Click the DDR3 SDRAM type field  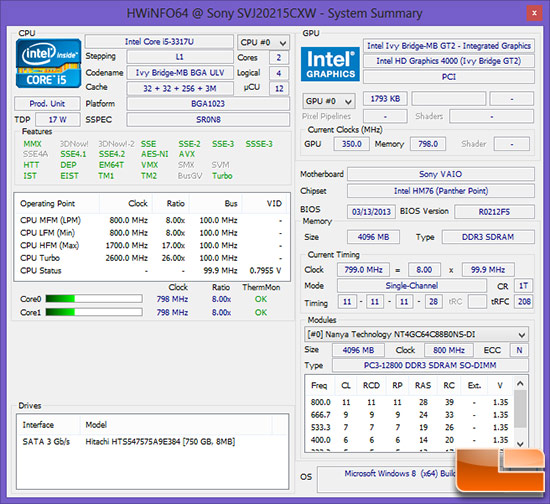point(488,237)
